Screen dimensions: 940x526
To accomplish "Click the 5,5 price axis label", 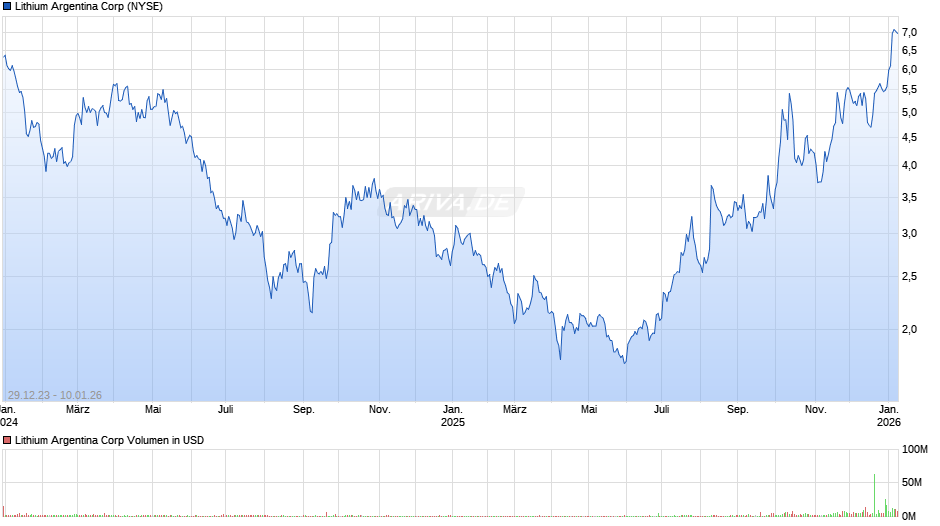I will [x=909, y=90].
